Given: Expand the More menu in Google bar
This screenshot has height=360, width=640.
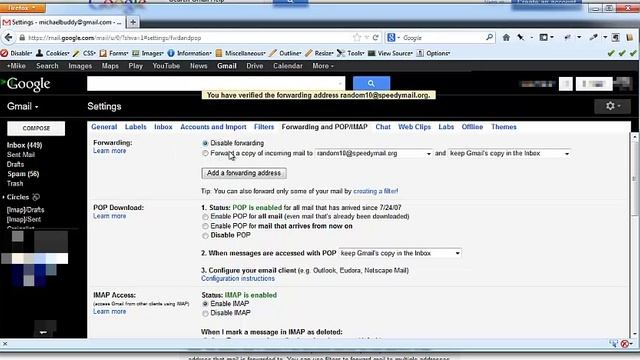Looking at the screenshot, I should [323, 66].
